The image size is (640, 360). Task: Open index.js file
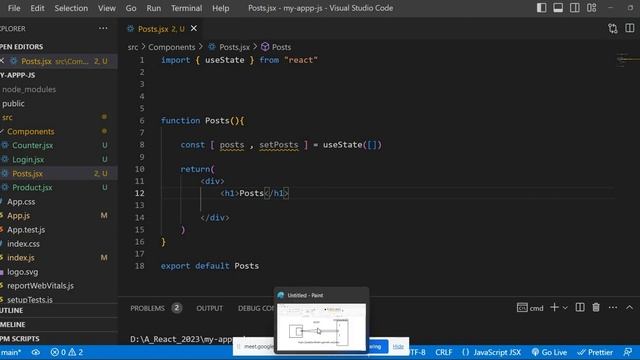tap(59, 258)
